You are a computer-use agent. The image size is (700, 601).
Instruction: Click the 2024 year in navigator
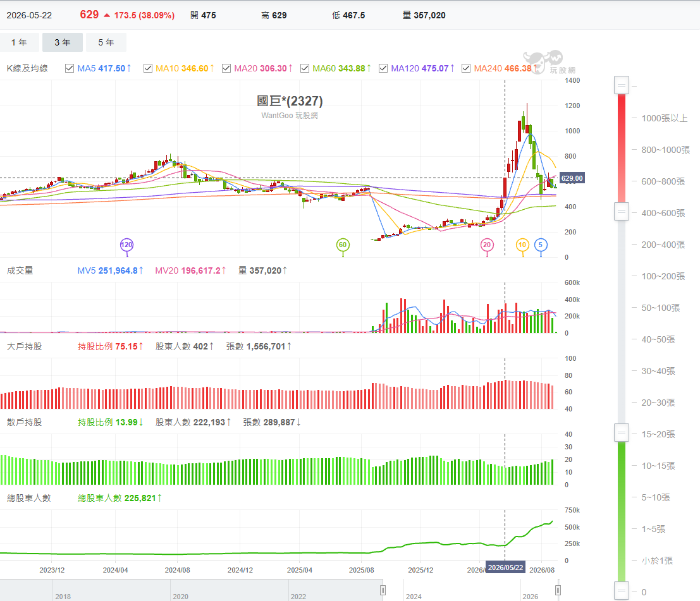[414, 597]
